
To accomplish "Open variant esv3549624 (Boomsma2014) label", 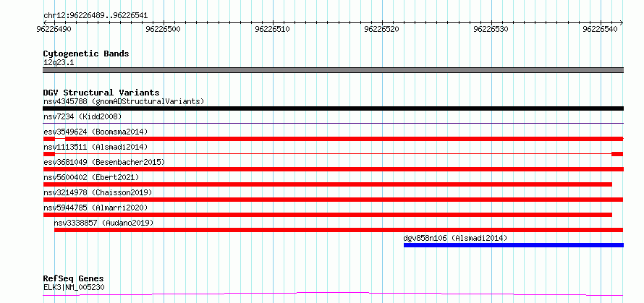I will pyautogui.click(x=96, y=132).
